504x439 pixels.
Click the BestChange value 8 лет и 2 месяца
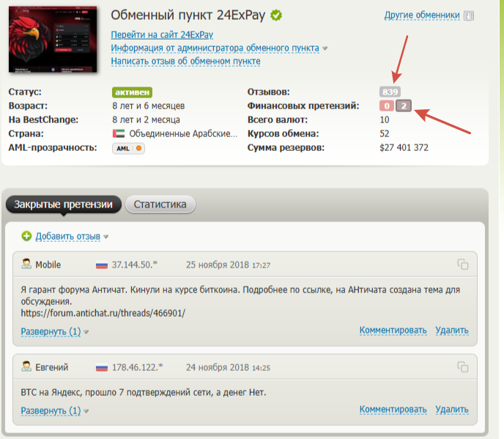pos(146,119)
